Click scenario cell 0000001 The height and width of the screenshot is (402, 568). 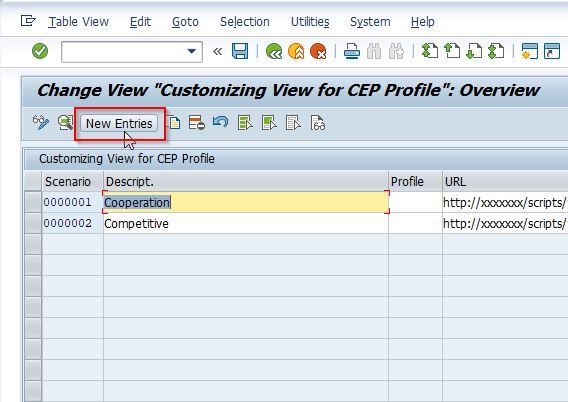click(x=72, y=202)
